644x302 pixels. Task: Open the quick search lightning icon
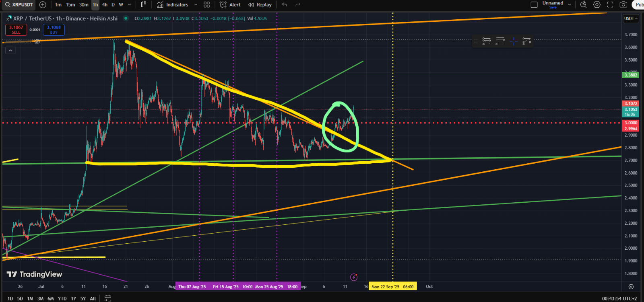coord(583,5)
